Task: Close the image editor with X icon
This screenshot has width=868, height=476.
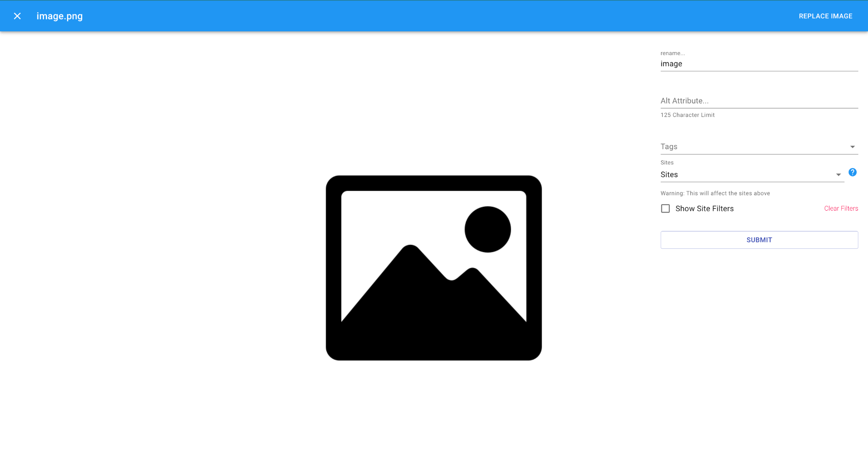Action: (x=17, y=16)
